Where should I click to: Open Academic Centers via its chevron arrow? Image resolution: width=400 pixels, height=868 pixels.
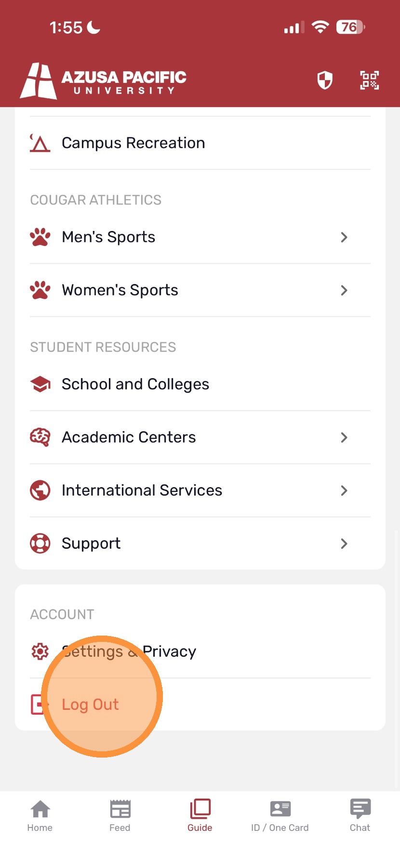pos(344,437)
